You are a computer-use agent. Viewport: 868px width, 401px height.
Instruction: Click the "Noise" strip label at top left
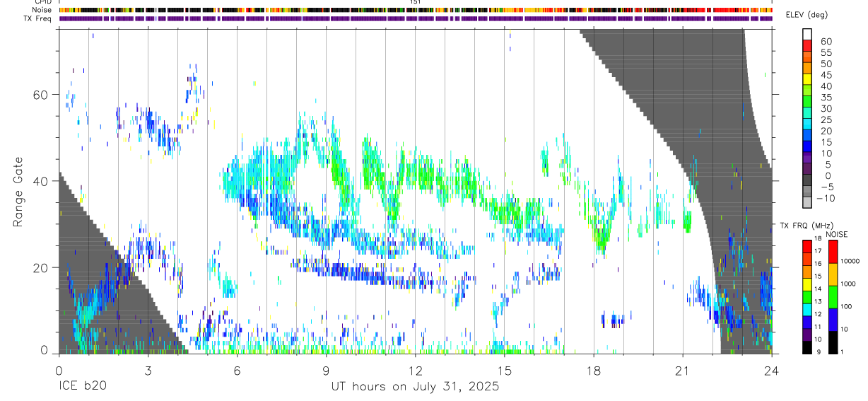(x=43, y=10)
